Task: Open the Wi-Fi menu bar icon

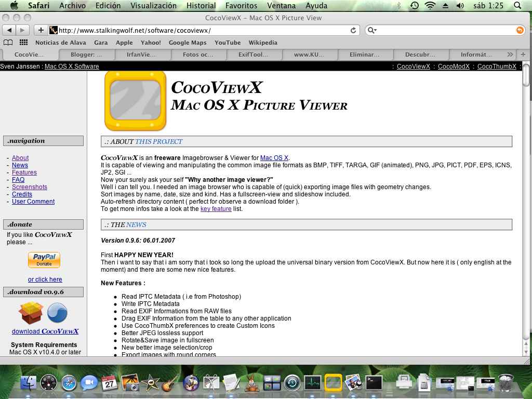Action: (430, 5)
